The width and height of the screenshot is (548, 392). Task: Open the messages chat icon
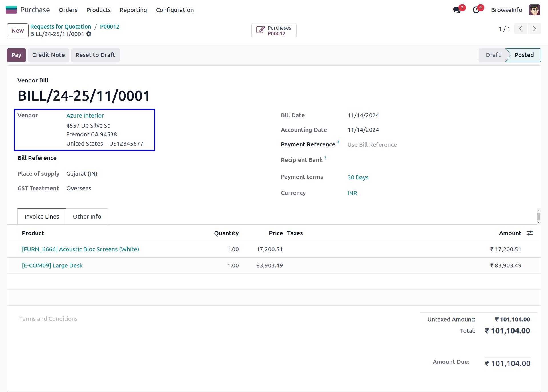click(457, 10)
